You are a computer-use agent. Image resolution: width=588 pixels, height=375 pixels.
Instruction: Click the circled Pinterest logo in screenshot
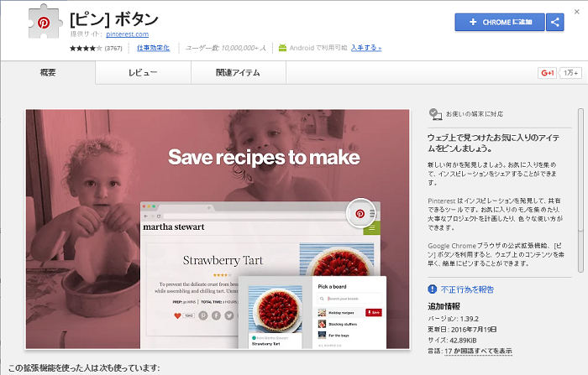coord(360,214)
